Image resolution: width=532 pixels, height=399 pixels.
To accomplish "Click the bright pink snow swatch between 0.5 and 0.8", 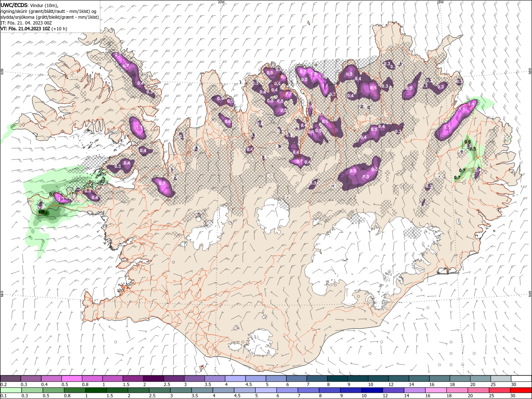I will (71, 379).
